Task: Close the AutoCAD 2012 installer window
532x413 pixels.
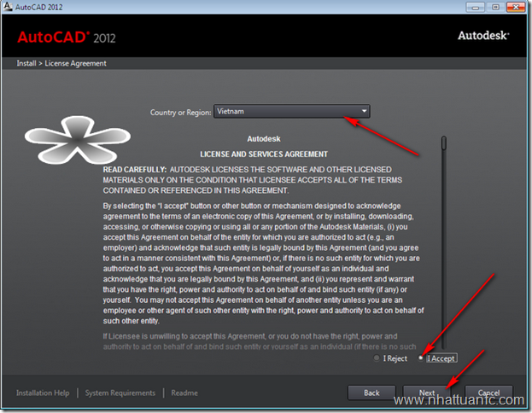Action: [516, 7]
